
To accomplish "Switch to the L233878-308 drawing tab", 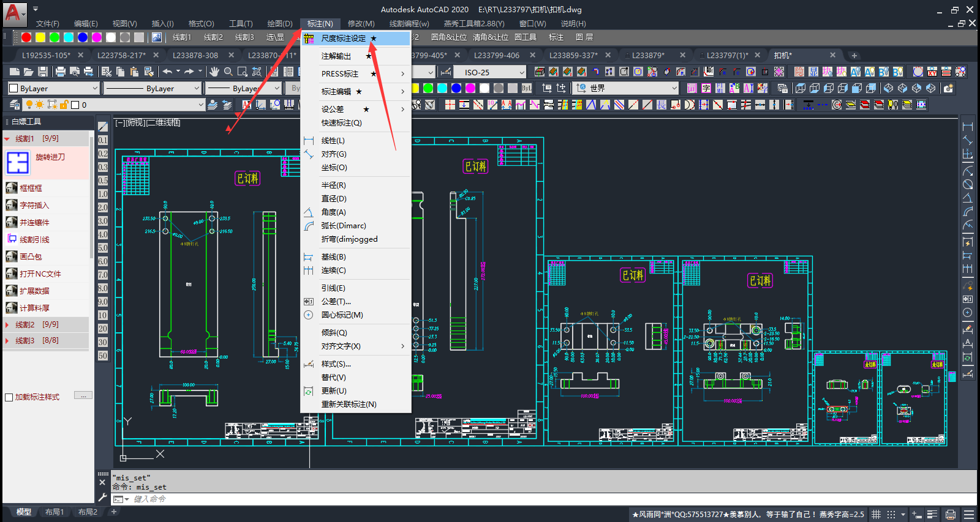I will [195, 55].
